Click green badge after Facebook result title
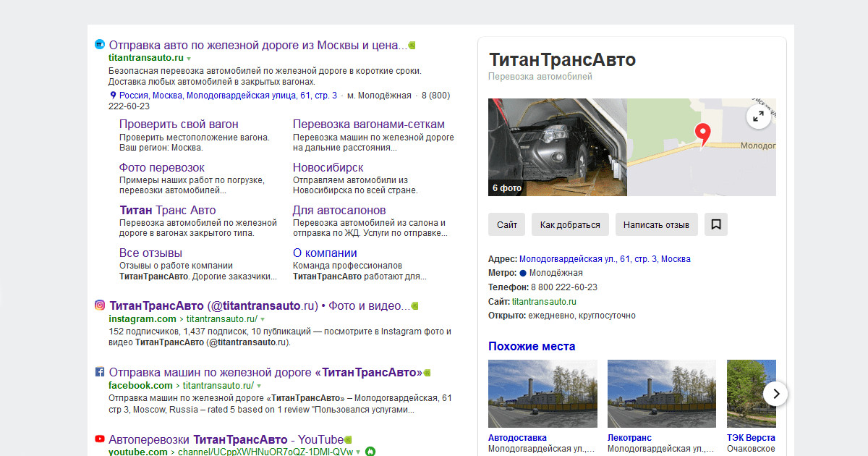 (x=427, y=372)
